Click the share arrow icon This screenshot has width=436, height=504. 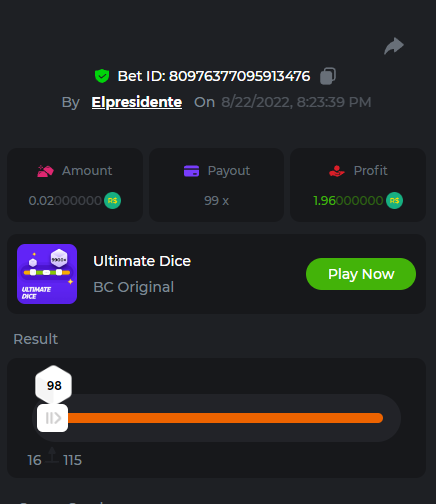point(394,46)
